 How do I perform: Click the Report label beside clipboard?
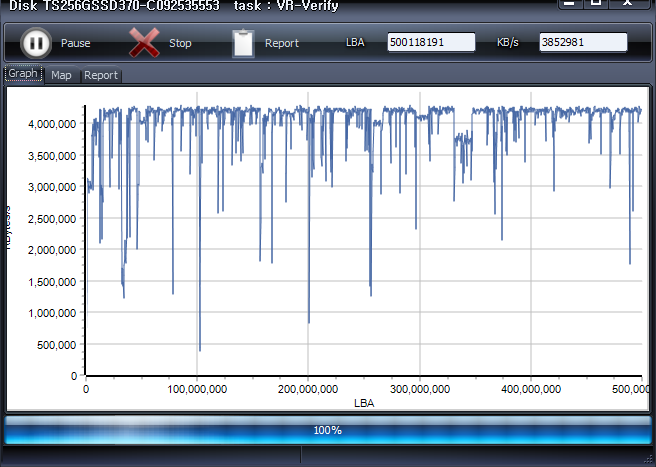tap(282, 43)
